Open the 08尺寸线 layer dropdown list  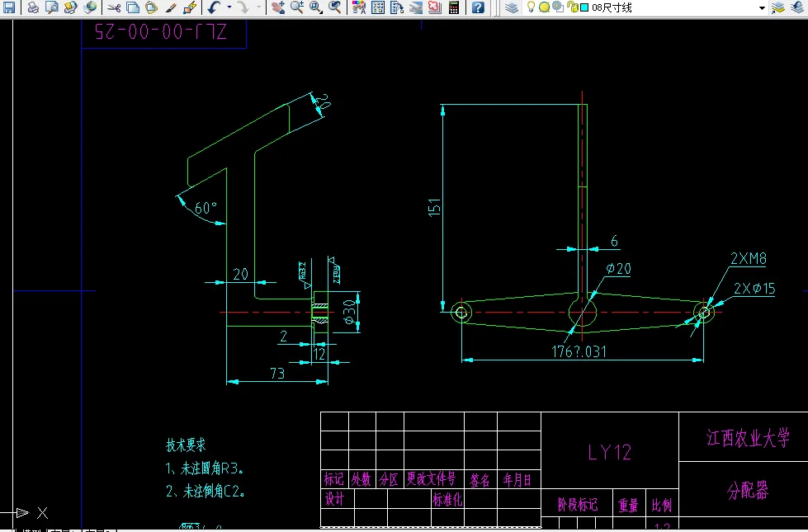tap(762, 7)
